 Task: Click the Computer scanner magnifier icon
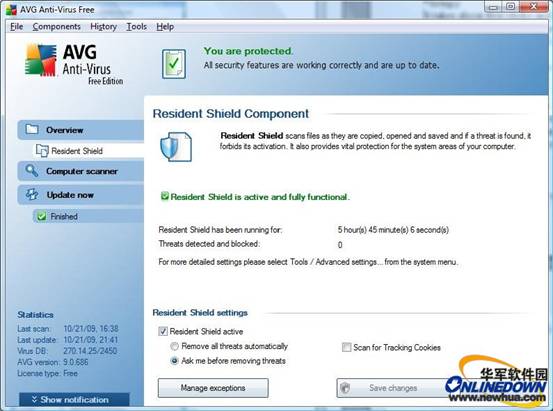coord(32,171)
